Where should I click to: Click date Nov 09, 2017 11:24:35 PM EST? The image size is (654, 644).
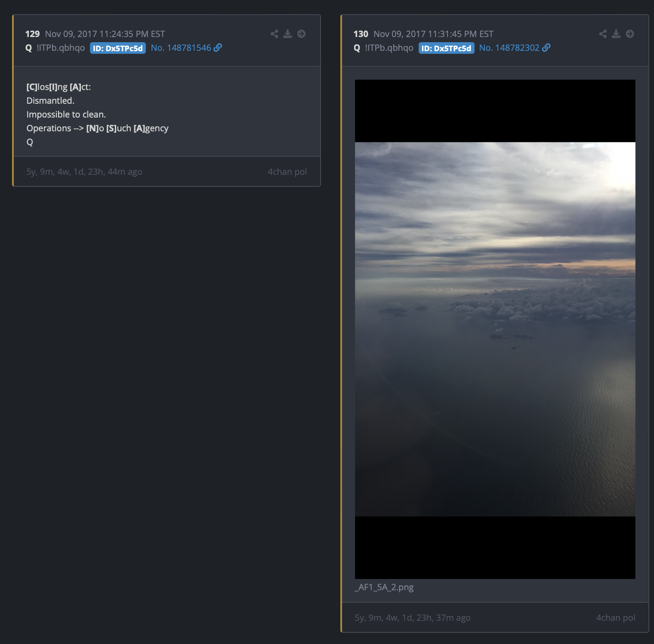105,34
